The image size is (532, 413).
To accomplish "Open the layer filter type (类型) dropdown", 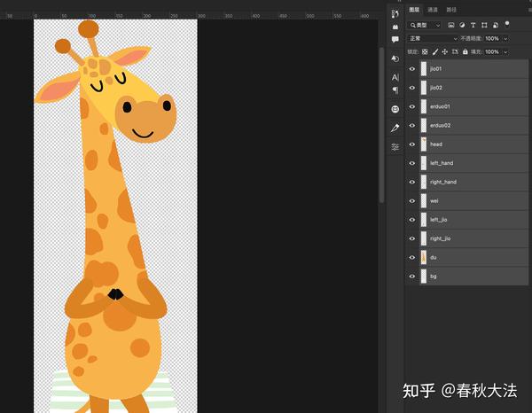I will [x=425, y=25].
